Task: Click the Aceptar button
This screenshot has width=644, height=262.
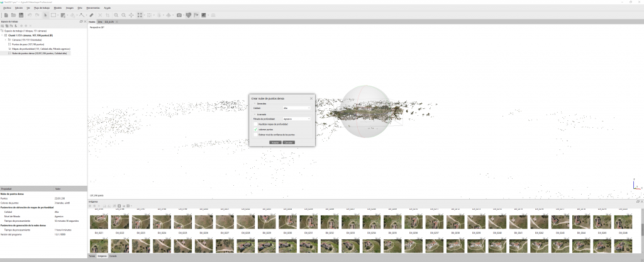Action: click(275, 142)
